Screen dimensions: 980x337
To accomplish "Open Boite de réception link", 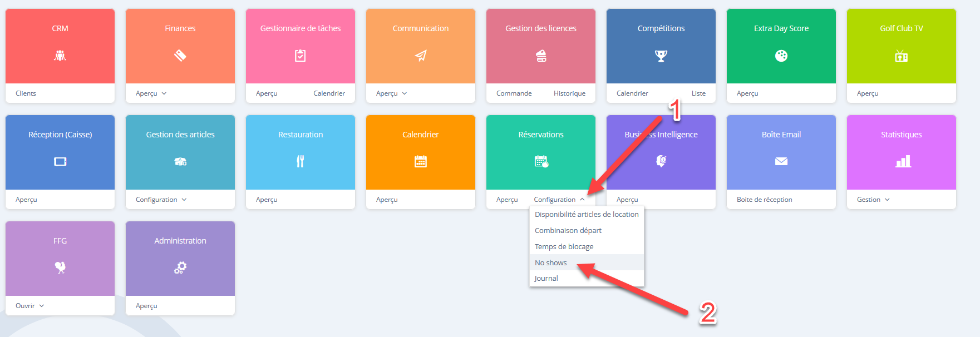I will (765, 200).
